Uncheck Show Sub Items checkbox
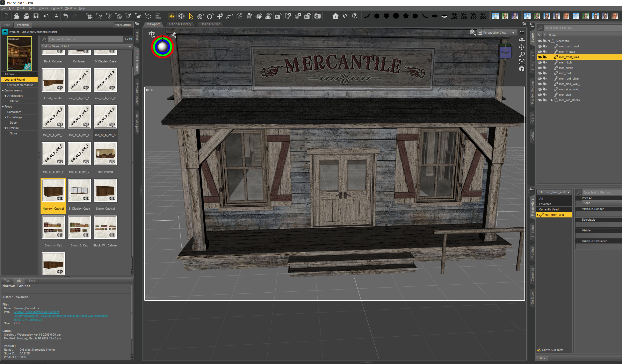 pyautogui.click(x=539, y=350)
